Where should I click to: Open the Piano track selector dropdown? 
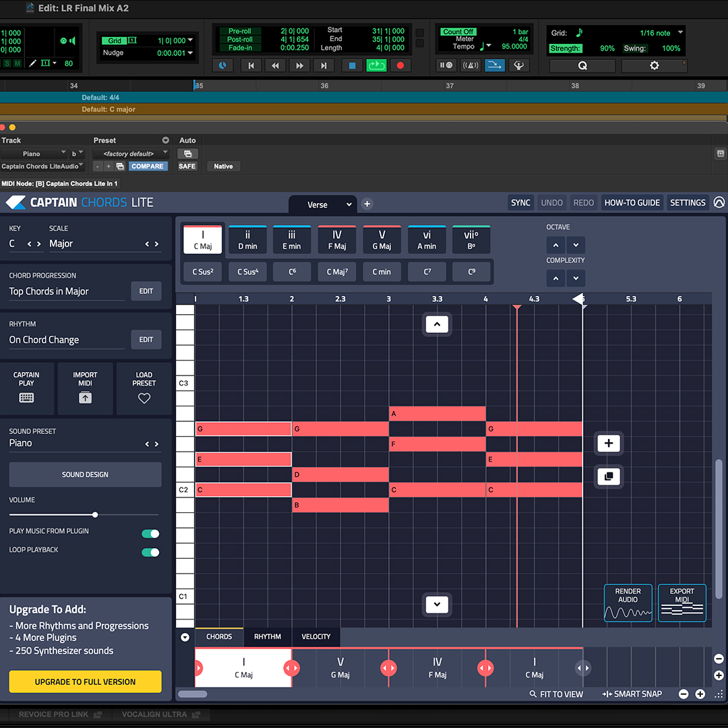click(34, 154)
